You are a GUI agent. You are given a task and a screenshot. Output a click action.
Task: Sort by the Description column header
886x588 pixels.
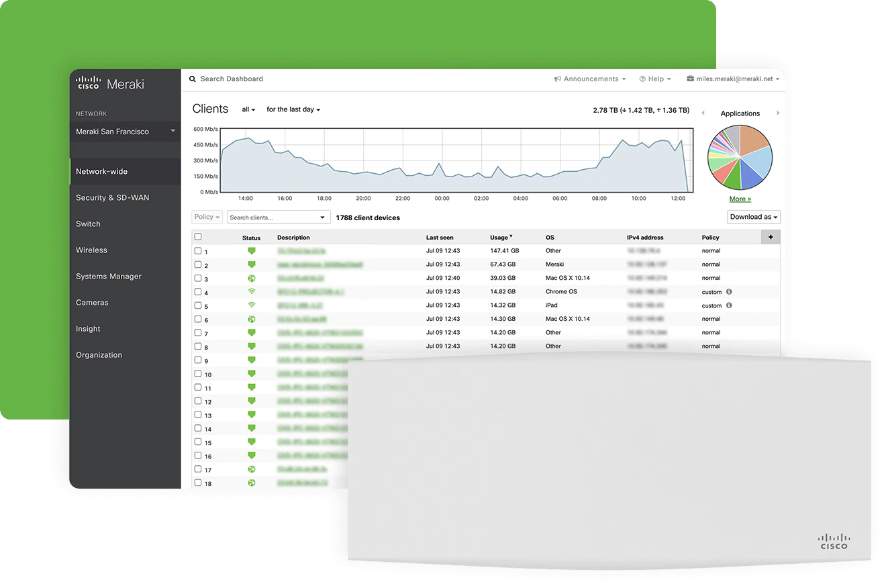293,238
